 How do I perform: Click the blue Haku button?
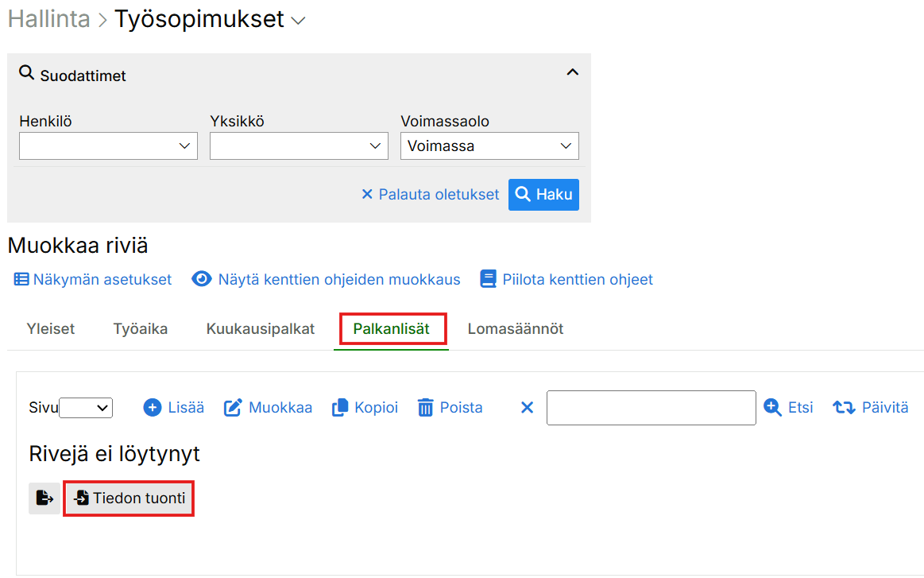(x=543, y=195)
